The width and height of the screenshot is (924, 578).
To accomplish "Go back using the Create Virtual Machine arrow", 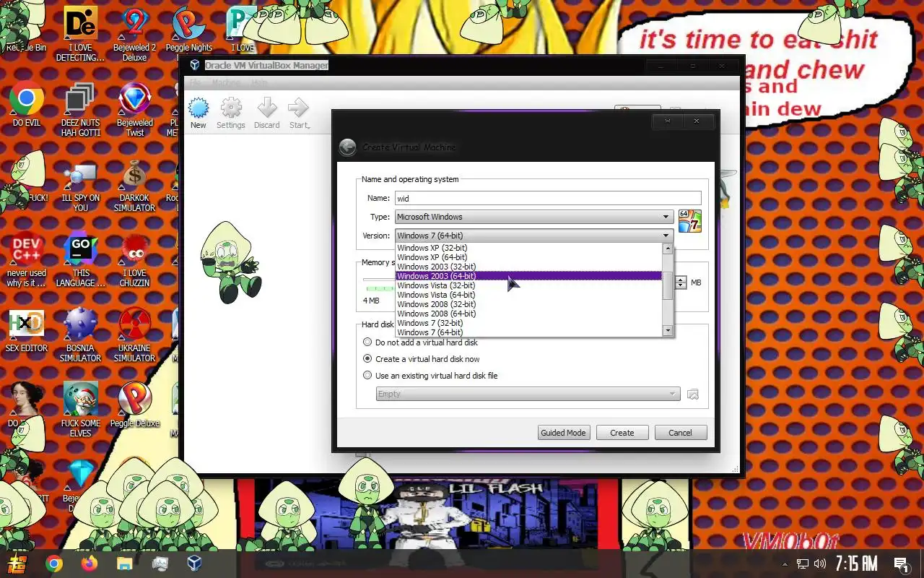I will pyautogui.click(x=347, y=147).
